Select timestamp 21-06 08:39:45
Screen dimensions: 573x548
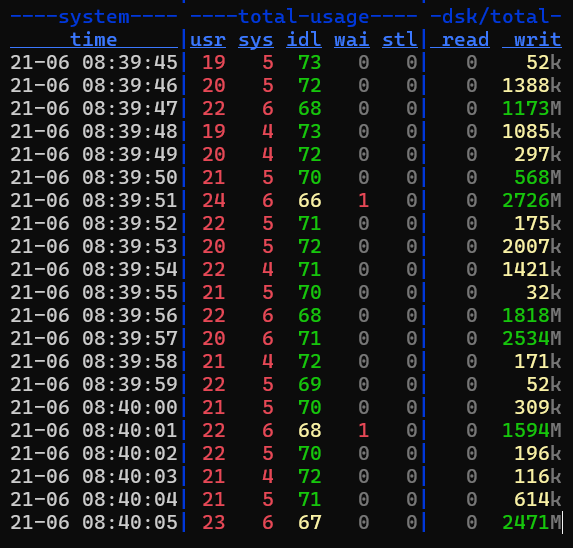(94, 62)
